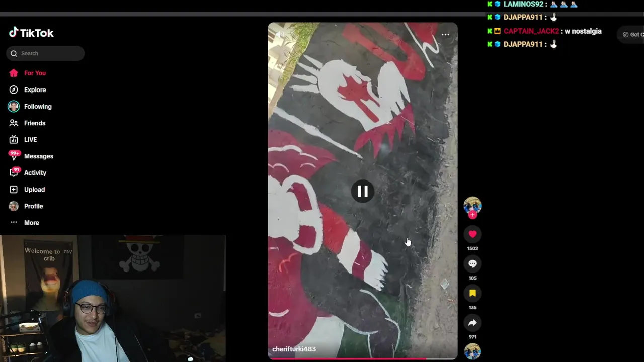Click the avatar icon beside Following
The image size is (644, 362).
pos(14,106)
